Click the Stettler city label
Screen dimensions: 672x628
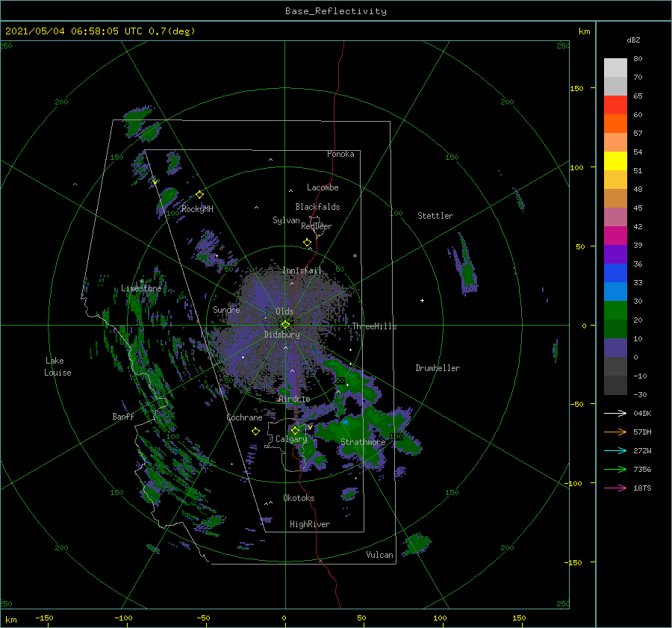pos(435,216)
